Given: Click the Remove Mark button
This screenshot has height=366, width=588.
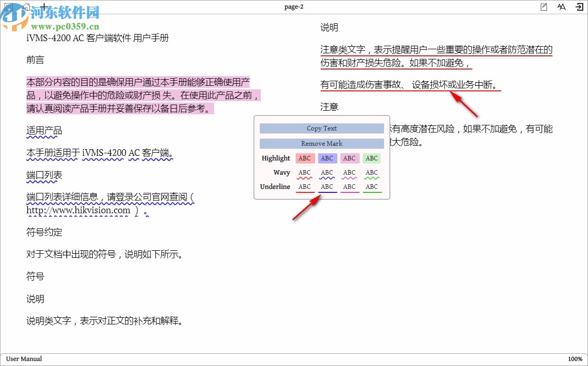Looking at the screenshot, I should [x=321, y=143].
